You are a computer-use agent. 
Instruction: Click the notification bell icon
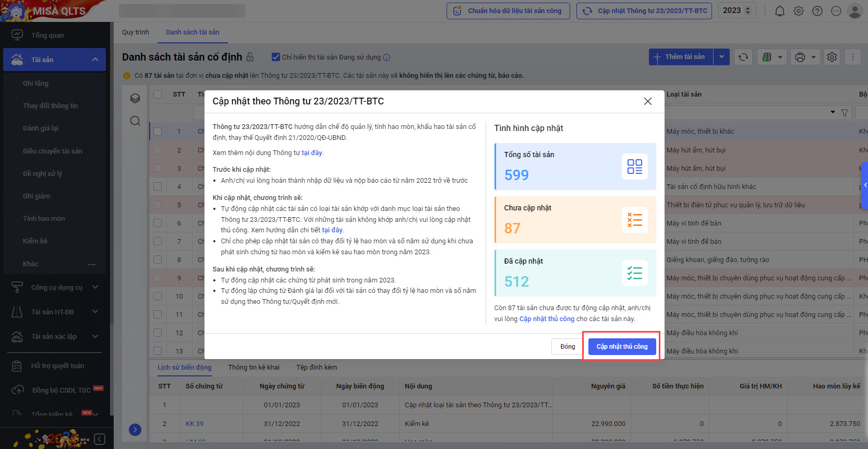(x=779, y=11)
